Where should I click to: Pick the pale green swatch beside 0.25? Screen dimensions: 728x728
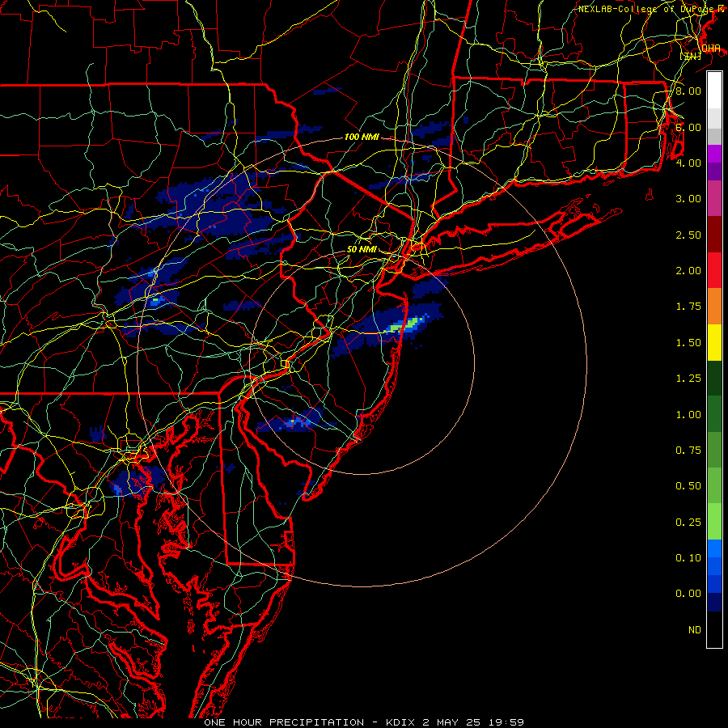[x=714, y=523]
